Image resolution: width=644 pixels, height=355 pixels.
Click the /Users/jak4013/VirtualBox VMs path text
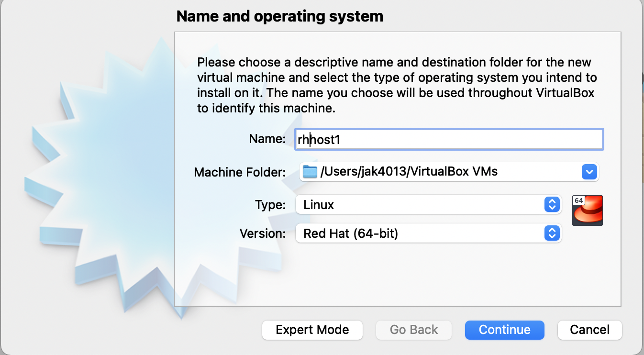coord(409,171)
